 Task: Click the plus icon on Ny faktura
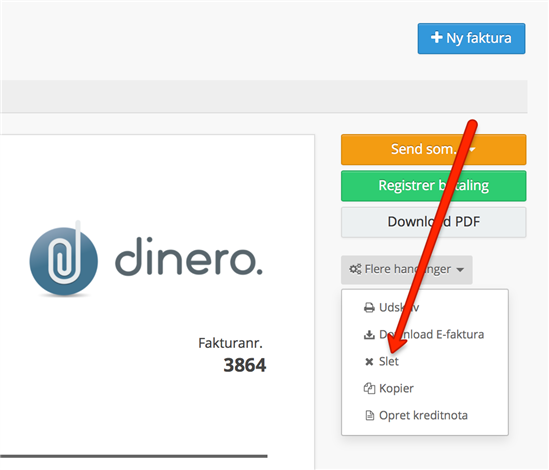pyautogui.click(x=436, y=37)
